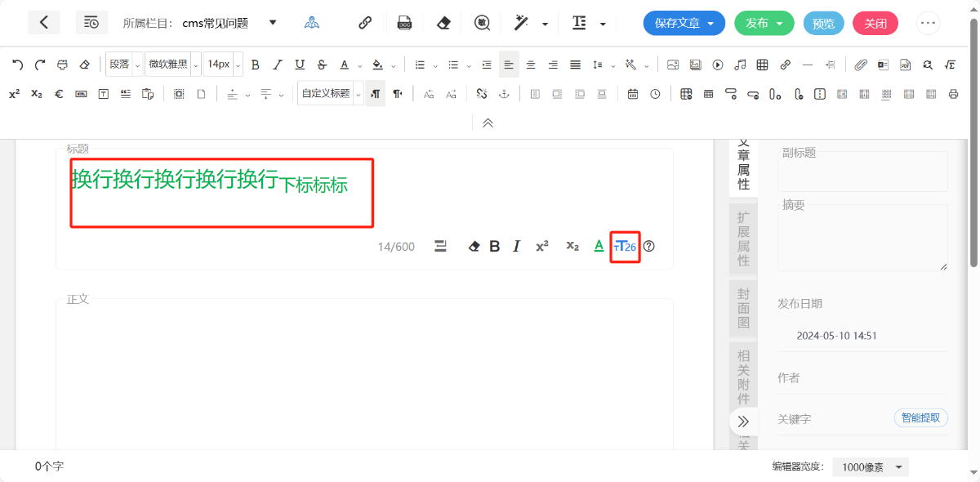
Task: Click the 智能提取 keyword button
Action: 920,418
